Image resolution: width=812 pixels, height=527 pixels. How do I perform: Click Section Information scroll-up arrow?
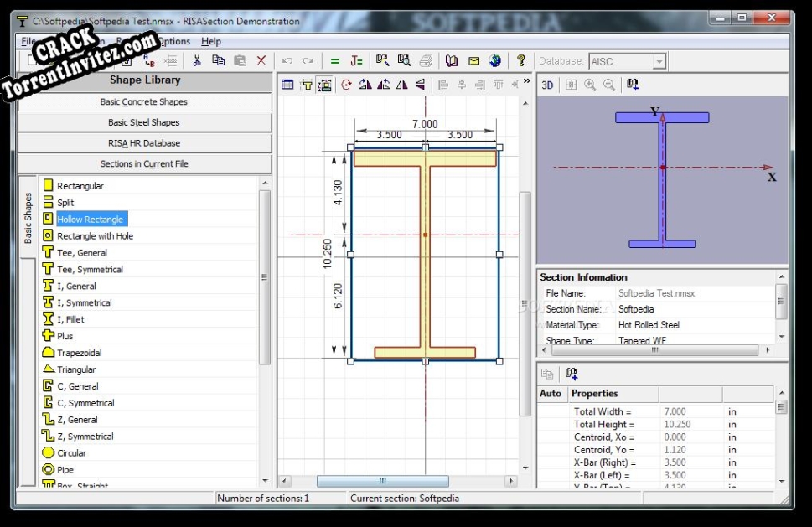tap(782, 277)
